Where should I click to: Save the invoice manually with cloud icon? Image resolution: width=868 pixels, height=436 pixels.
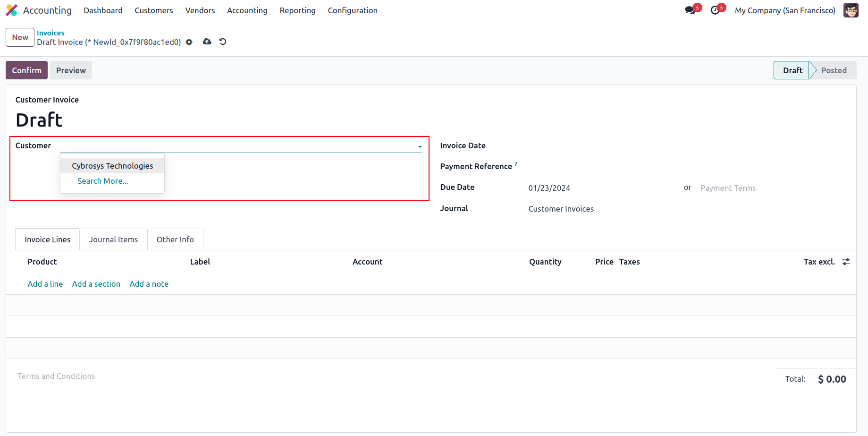pos(207,42)
